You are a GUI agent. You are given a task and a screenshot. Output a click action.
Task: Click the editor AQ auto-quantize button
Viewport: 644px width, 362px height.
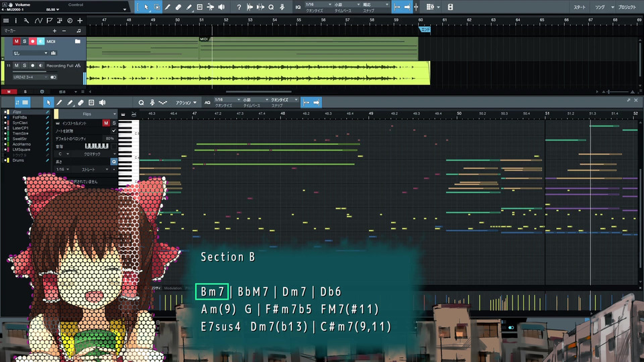click(207, 103)
